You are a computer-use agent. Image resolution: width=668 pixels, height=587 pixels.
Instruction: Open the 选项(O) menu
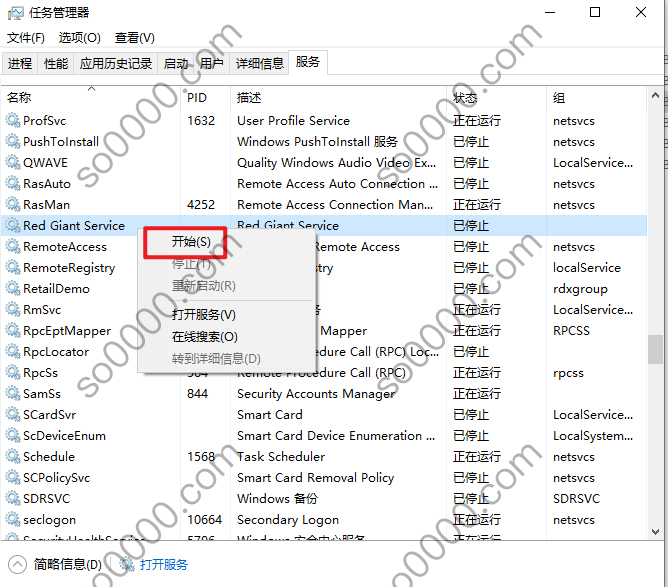tap(80, 38)
